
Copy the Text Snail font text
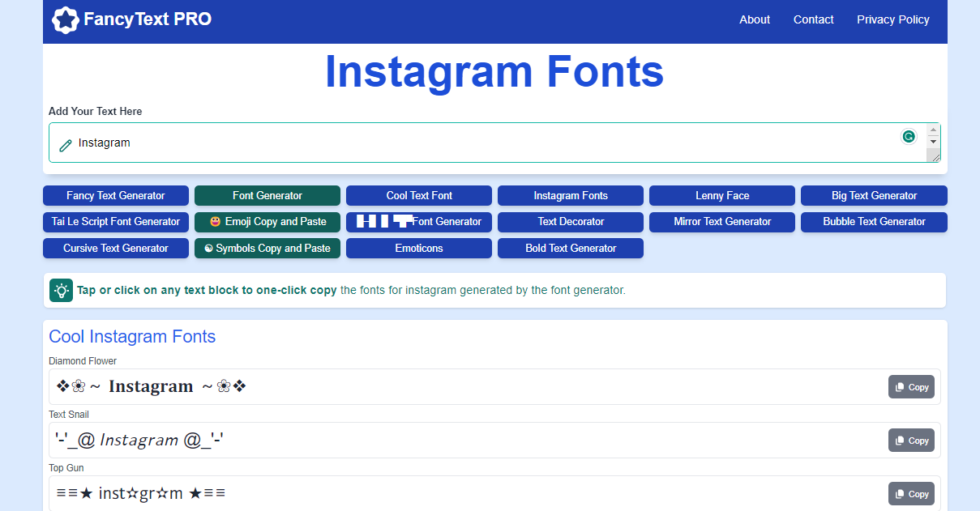[911, 441]
